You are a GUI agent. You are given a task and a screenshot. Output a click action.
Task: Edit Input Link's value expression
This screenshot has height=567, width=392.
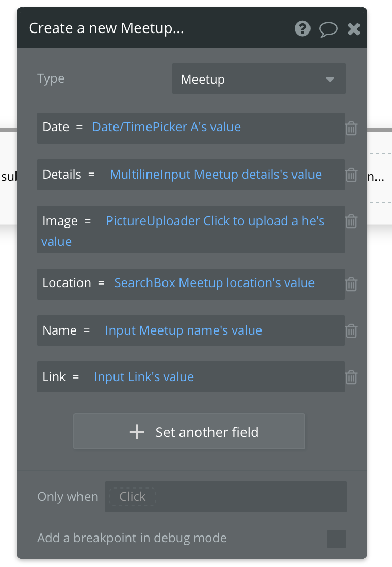click(144, 377)
